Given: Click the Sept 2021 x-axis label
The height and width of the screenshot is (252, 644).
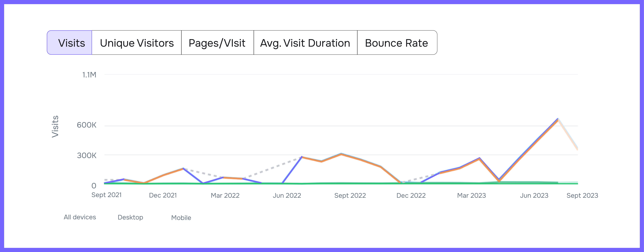Looking at the screenshot, I should 107,195.
